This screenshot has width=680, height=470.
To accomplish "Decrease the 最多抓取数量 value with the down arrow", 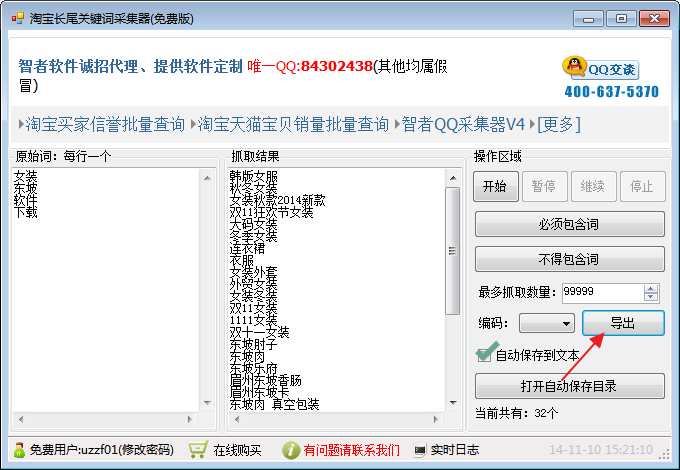I will click(x=651, y=297).
